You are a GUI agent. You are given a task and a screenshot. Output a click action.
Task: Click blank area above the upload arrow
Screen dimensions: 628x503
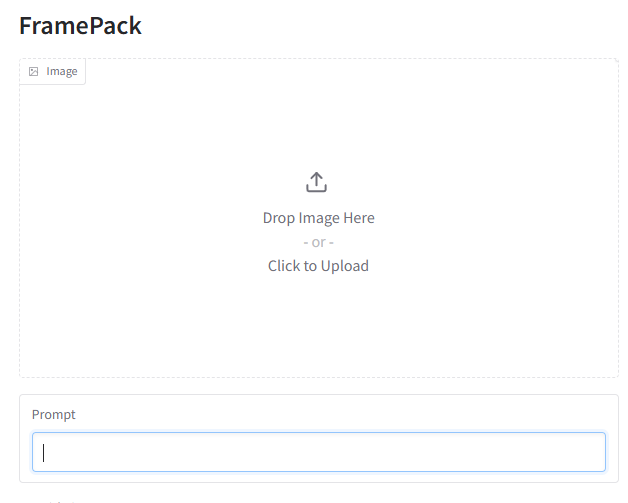316,120
